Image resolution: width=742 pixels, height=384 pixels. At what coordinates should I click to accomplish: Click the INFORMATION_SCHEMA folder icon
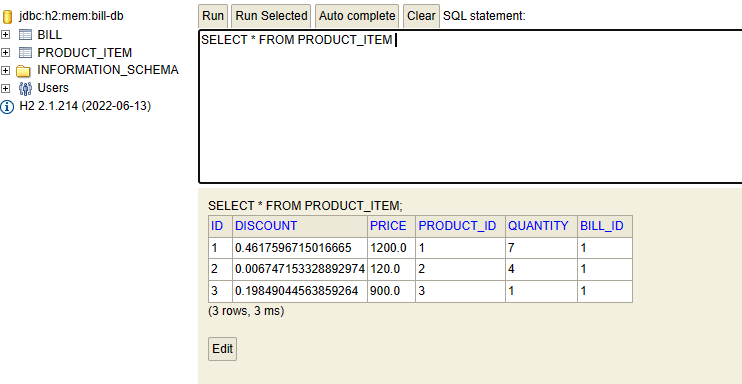pos(23,71)
